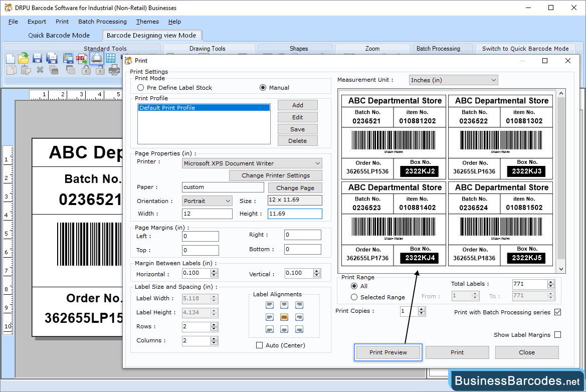
Task: Decrease the Columns value with down arrow
Action: (214, 343)
